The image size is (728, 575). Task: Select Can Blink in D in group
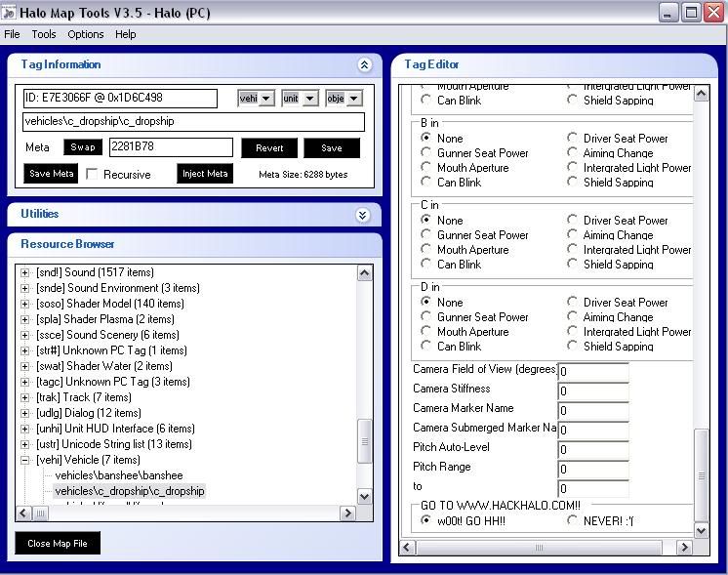point(425,346)
